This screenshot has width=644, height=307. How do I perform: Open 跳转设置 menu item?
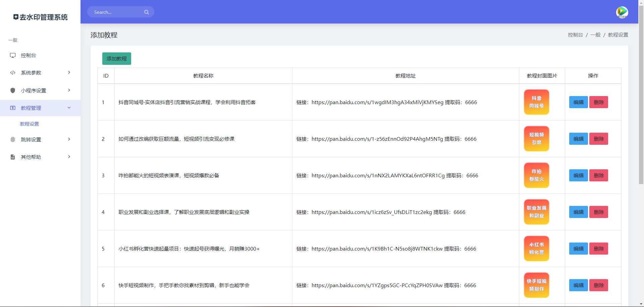click(x=40, y=139)
